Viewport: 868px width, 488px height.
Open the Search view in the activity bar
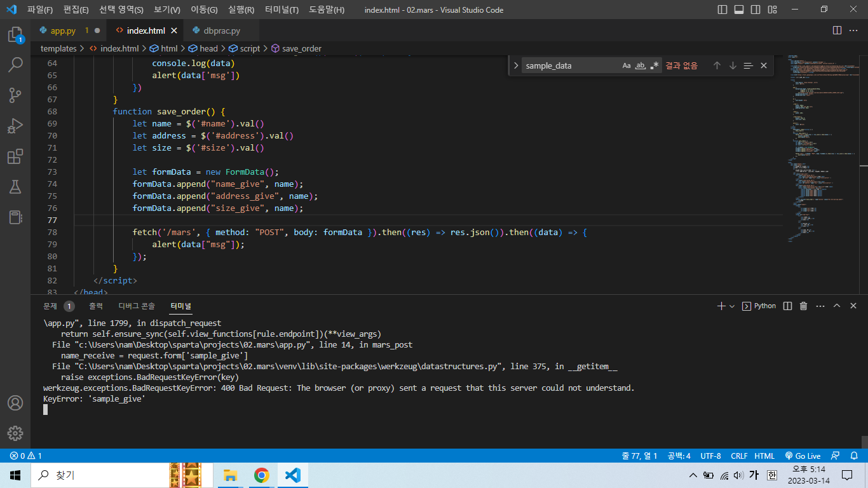15,64
